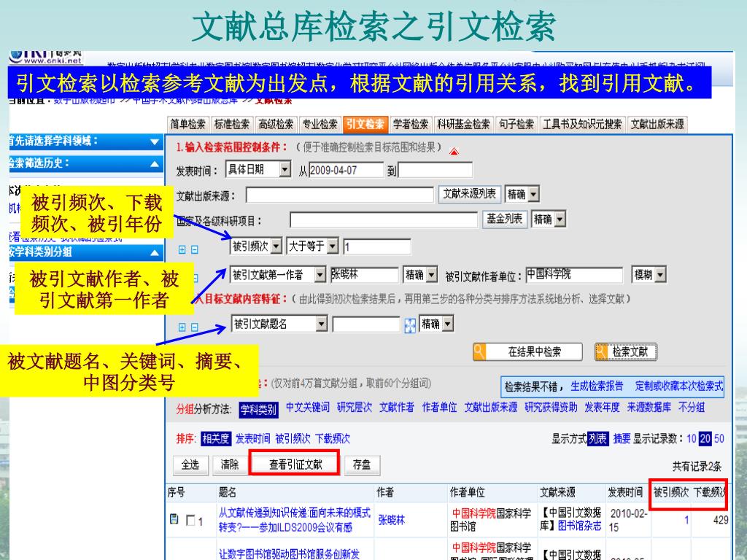Click the 检索文献 search button
Screen dimensions: 747x560
point(625,352)
